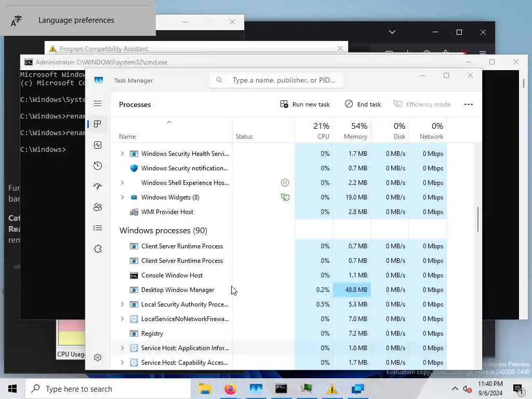Image resolution: width=532 pixels, height=399 pixels.
Task: Open Language preferences entry
Action: 78,20
